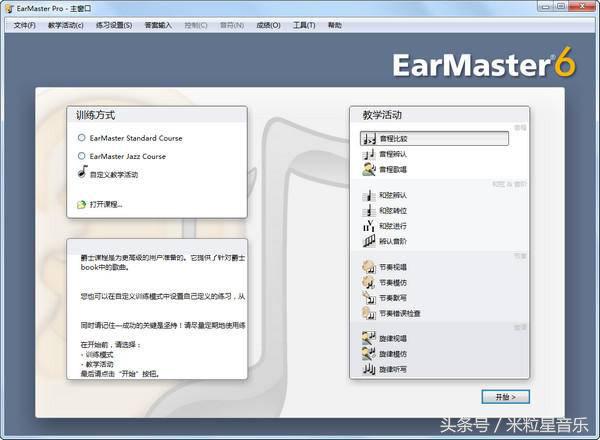This screenshot has width=600, height=440.
Task: Open the 文件(F) menu
Action: click(24, 25)
